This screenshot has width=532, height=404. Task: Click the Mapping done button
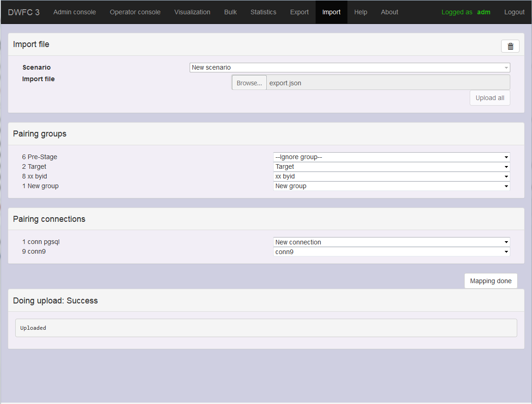490,281
